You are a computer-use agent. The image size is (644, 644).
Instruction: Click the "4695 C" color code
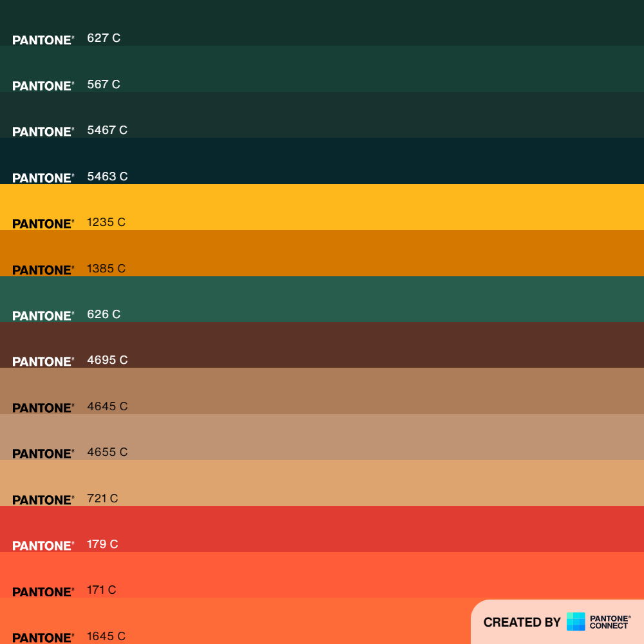(x=107, y=360)
